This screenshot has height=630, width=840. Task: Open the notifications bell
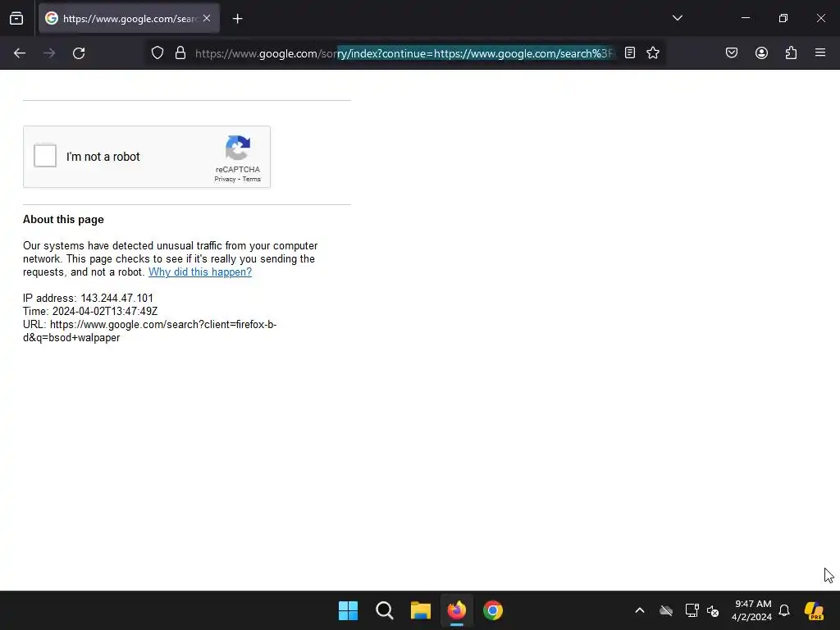784,610
